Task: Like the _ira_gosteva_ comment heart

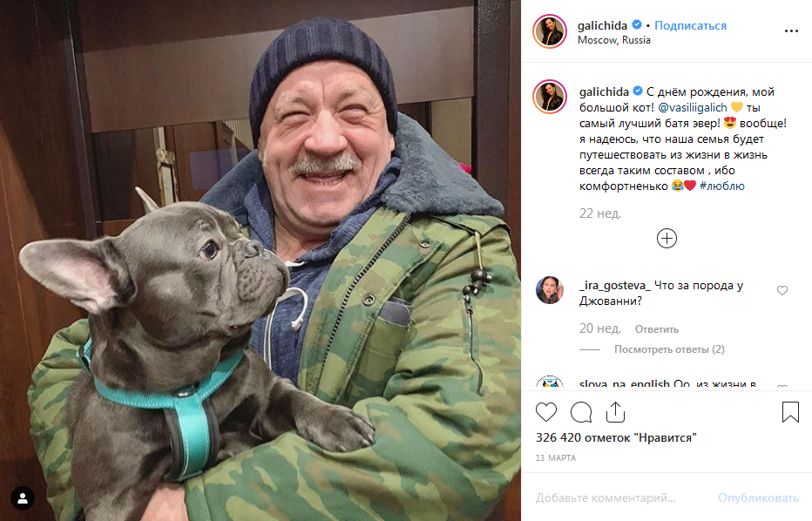Action: click(x=782, y=290)
